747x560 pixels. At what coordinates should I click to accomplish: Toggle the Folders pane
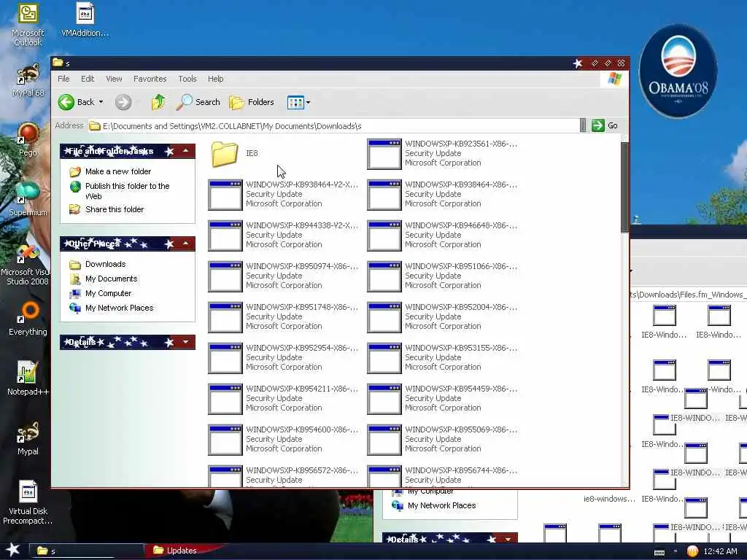point(252,102)
